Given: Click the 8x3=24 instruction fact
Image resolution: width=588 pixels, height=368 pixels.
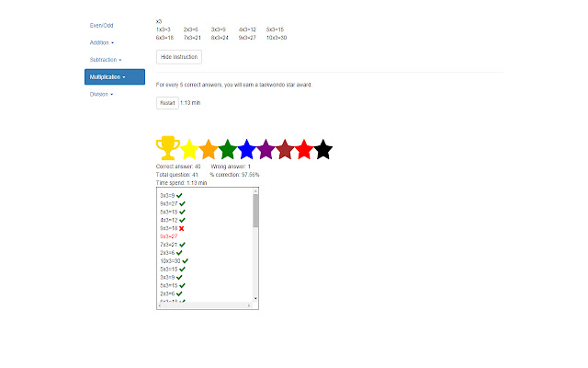Looking at the screenshot, I should (x=220, y=38).
